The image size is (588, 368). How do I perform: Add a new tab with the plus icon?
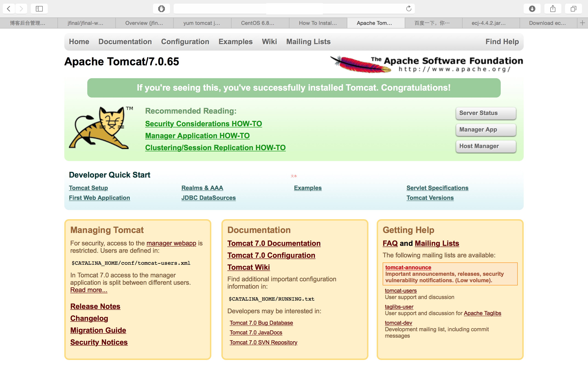point(582,23)
